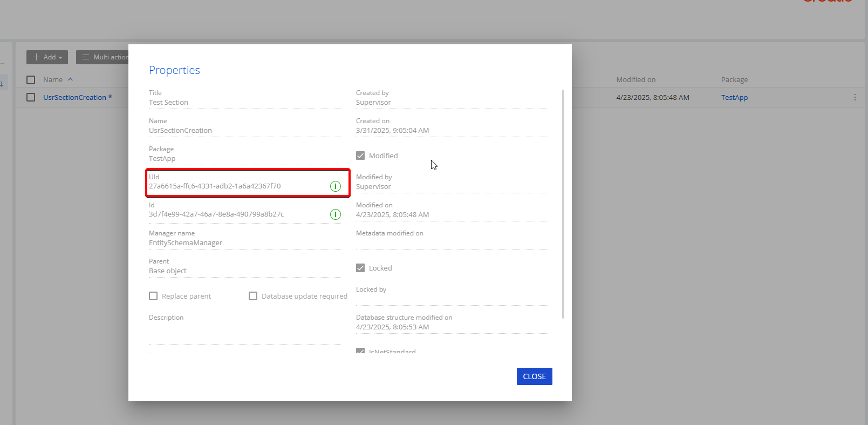
Task: Click the table cell 4/23/2025, 8:05:48 AM
Action: (653, 98)
